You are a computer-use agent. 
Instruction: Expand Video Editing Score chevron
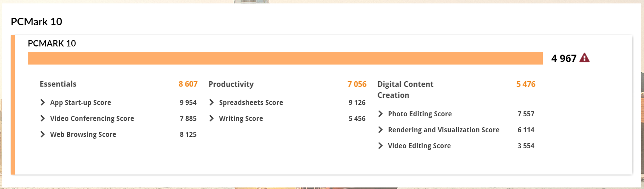380,146
